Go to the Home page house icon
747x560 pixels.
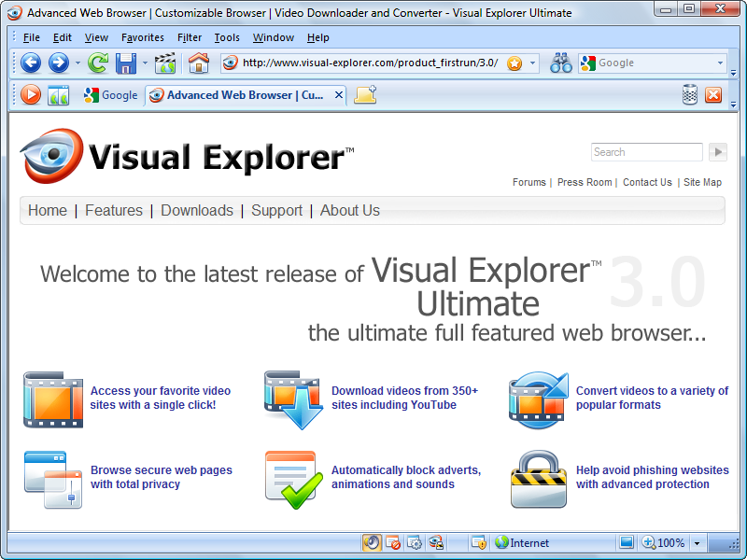point(199,63)
